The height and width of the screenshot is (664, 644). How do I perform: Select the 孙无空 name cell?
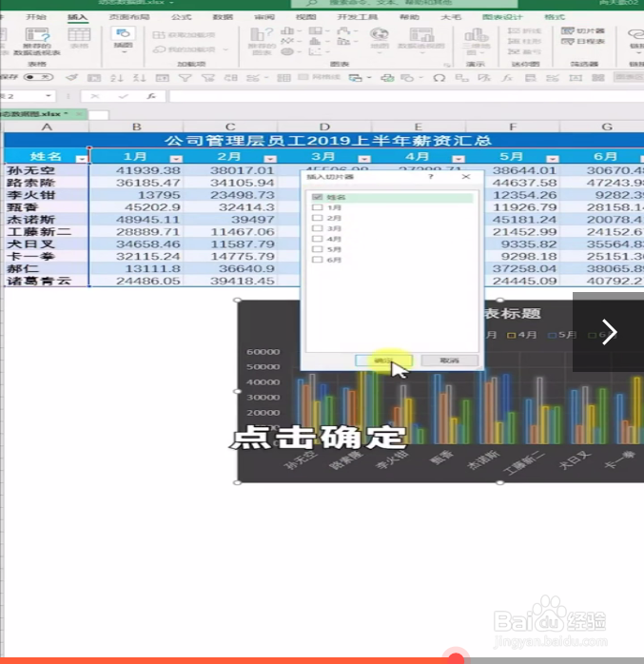[46, 170]
